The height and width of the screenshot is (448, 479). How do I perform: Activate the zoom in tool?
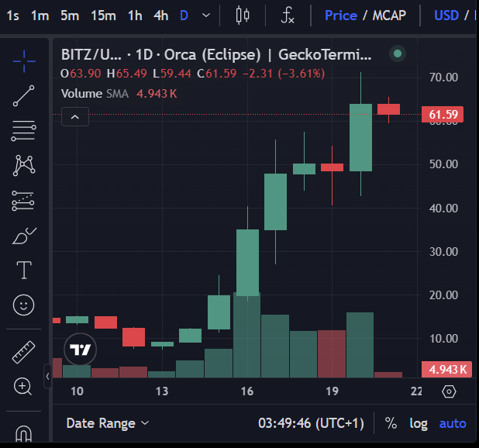pos(23,386)
